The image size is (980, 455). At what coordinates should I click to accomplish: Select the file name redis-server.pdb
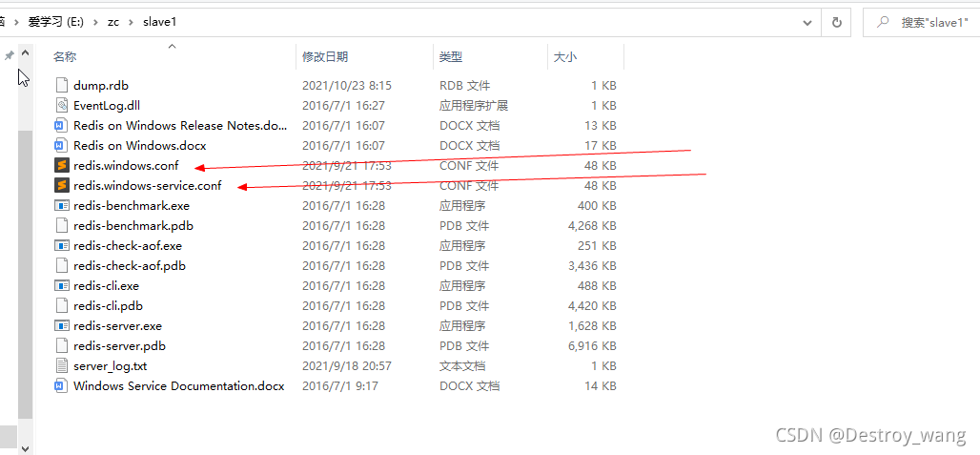pos(119,345)
